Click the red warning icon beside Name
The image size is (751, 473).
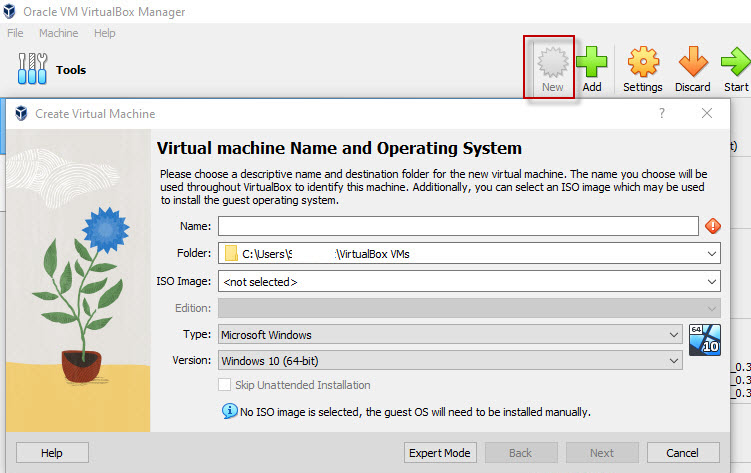tap(713, 226)
